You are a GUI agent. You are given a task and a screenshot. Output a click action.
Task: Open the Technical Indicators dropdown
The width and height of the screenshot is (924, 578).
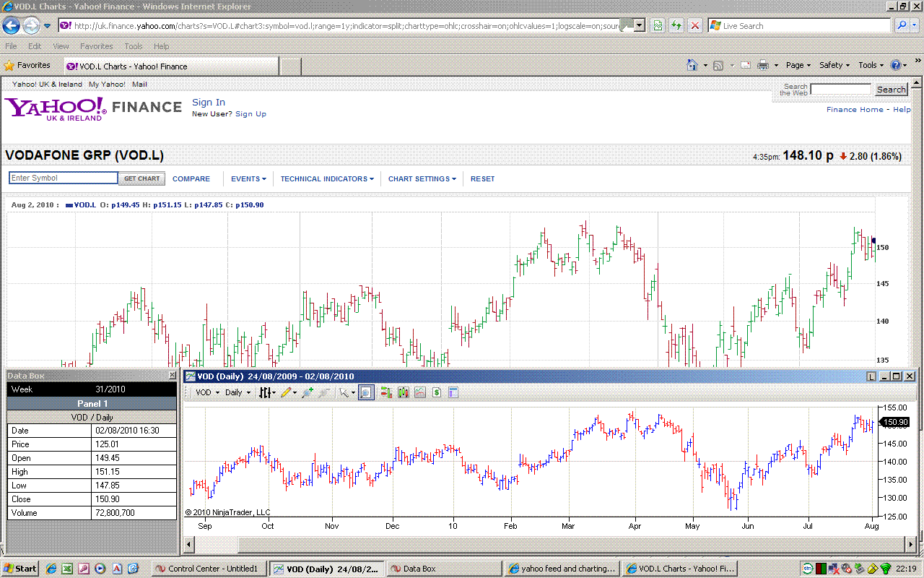click(x=326, y=178)
